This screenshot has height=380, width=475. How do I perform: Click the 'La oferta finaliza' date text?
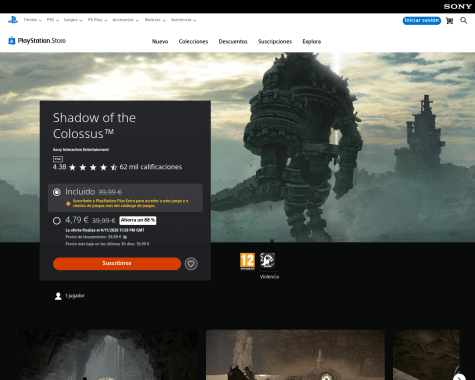click(x=105, y=230)
